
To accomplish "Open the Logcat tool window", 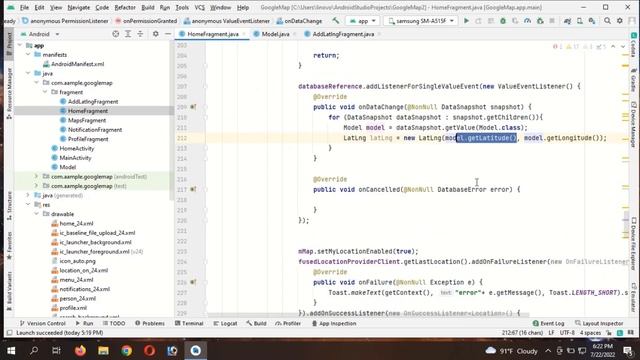I will [x=225, y=323].
